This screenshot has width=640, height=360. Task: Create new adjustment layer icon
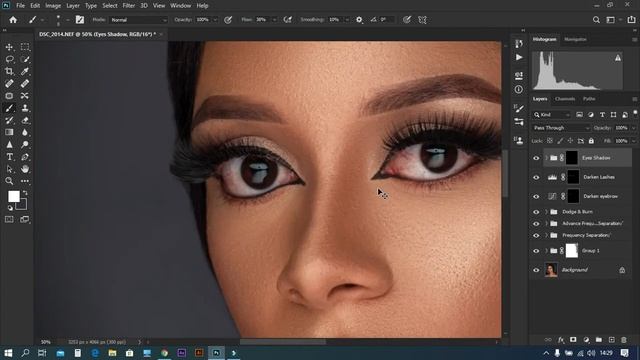[586, 340]
